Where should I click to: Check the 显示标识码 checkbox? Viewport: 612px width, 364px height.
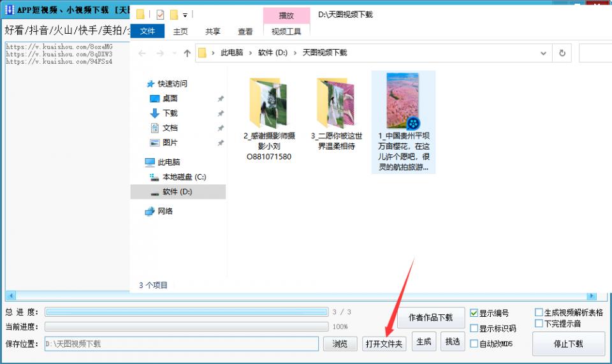474,328
